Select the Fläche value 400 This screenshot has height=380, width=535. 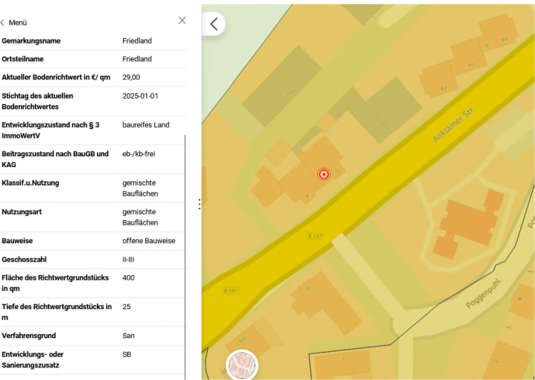point(129,278)
